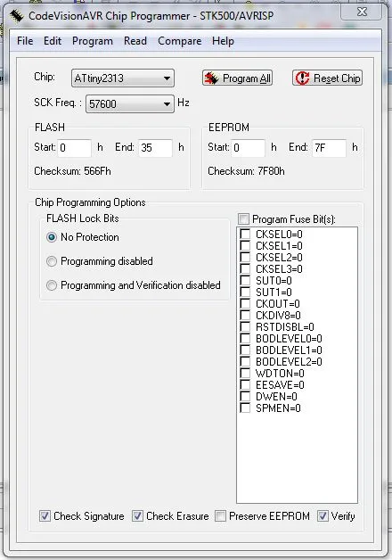
Task: Open the File menu
Action: pyautogui.click(x=25, y=41)
